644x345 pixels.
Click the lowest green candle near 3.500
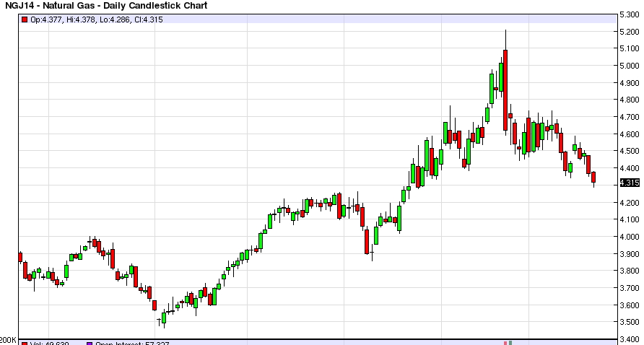pyautogui.click(x=164, y=318)
